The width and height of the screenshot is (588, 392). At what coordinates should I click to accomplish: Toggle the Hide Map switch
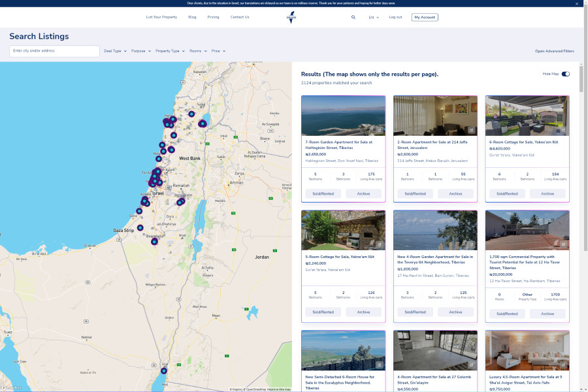[565, 74]
